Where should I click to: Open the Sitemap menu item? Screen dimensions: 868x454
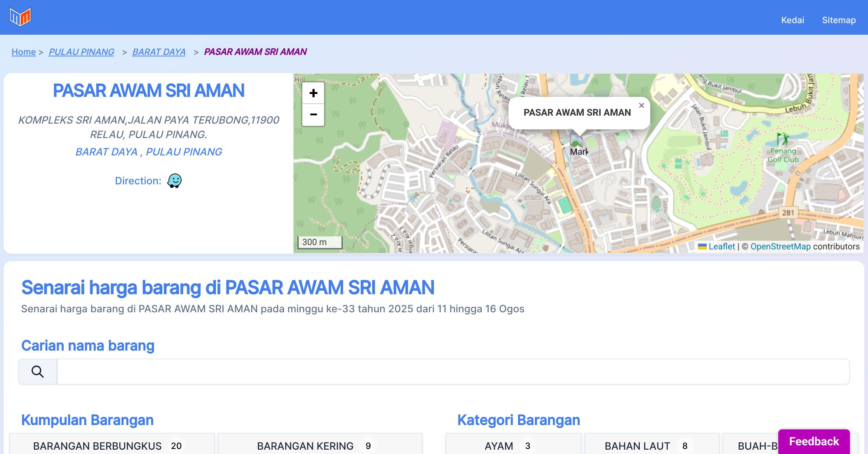(839, 20)
